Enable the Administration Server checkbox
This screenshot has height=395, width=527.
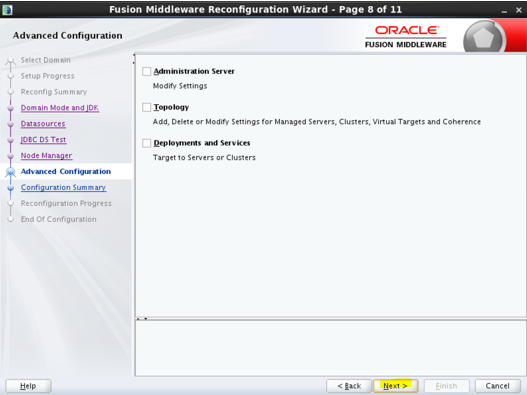click(147, 71)
